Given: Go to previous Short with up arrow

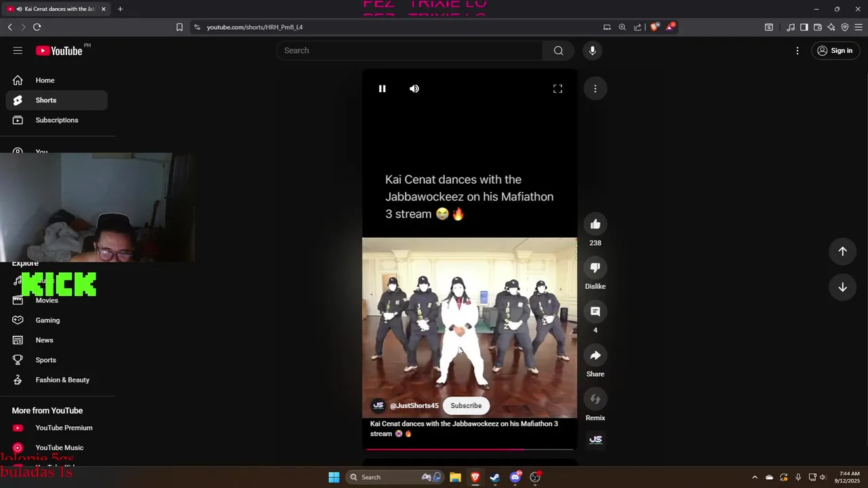Looking at the screenshot, I should (x=842, y=251).
